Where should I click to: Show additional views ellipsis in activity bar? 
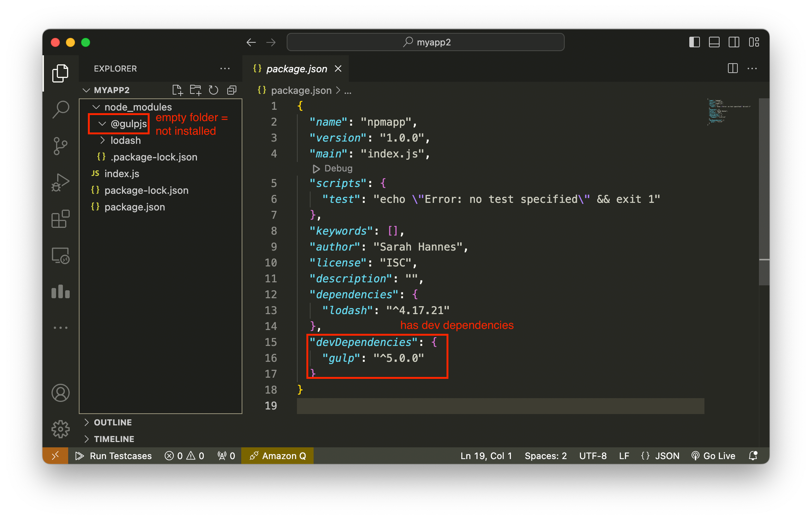click(x=60, y=328)
